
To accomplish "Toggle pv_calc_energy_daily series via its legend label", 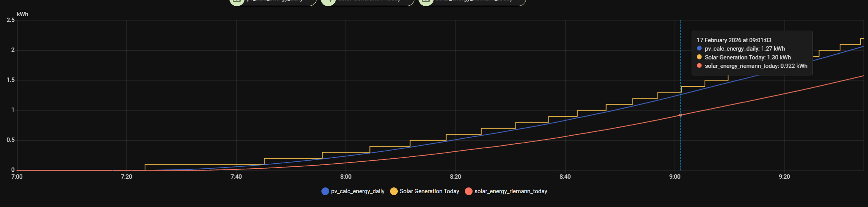I will (x=357, y=191).
